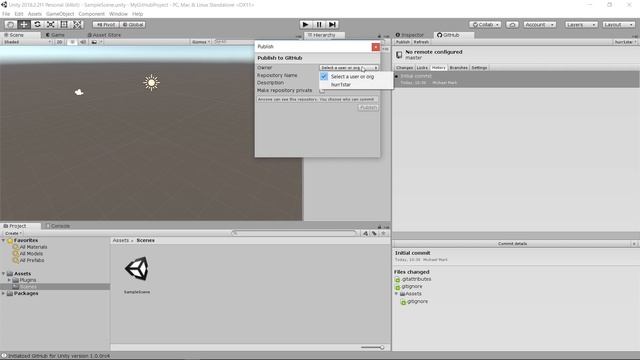
Task: Open scene effects image dropdown
Action: (x=97, y=42)
